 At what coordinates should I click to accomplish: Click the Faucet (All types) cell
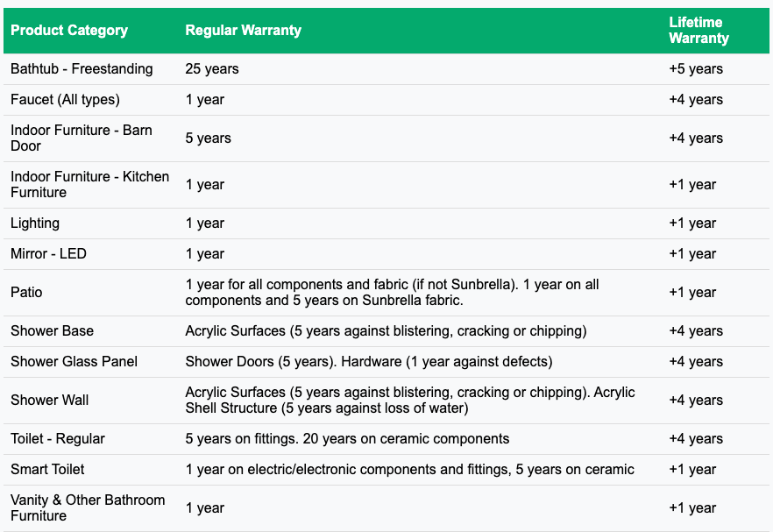[65, 100]
